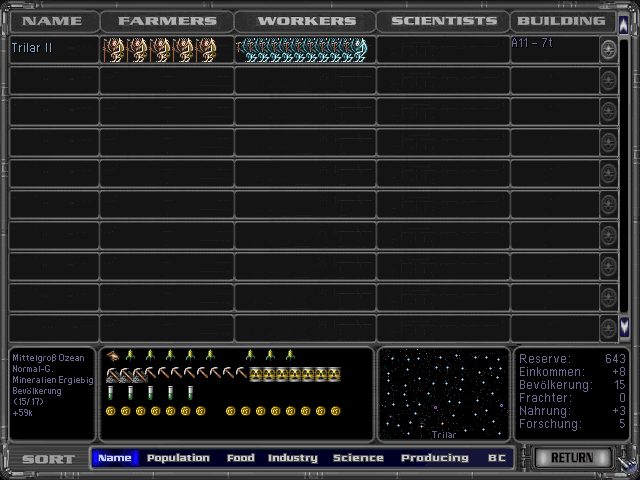This screenshot has height=480, width=640.
Task: Sort colonies by Industry
Action: click(x=293, y=458)
